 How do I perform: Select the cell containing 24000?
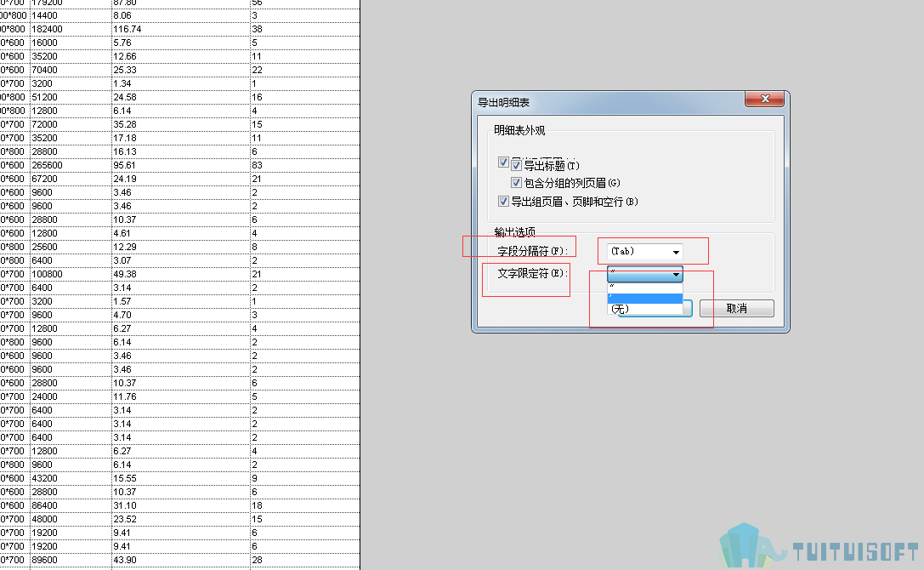pos(71,396)
